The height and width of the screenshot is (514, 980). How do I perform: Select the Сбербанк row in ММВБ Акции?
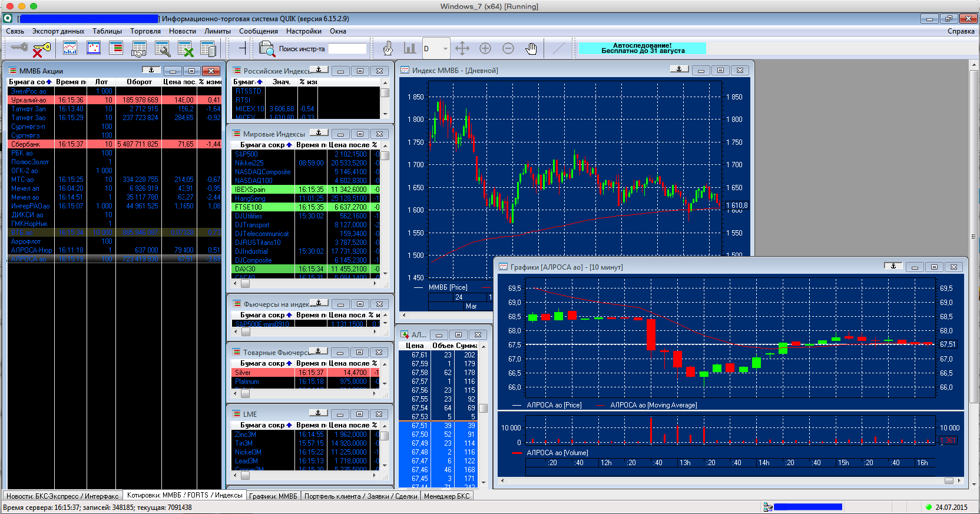point(114,144)
